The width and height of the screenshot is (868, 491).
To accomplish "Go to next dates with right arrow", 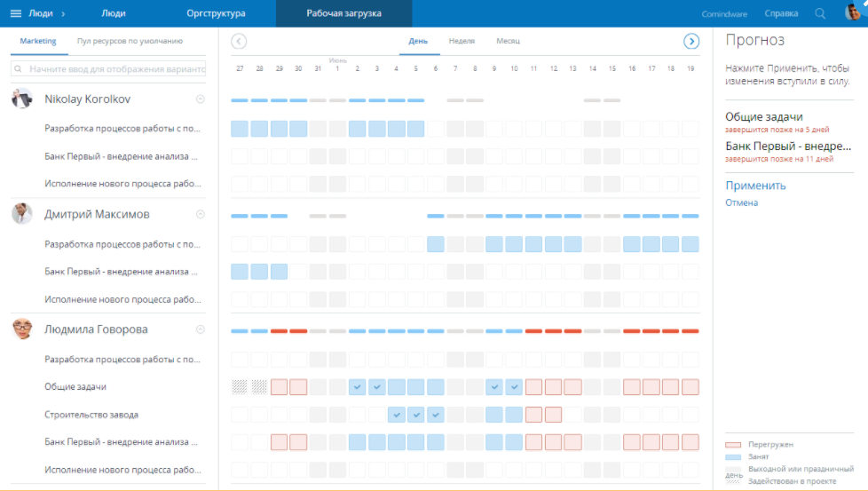I will 691,42.
